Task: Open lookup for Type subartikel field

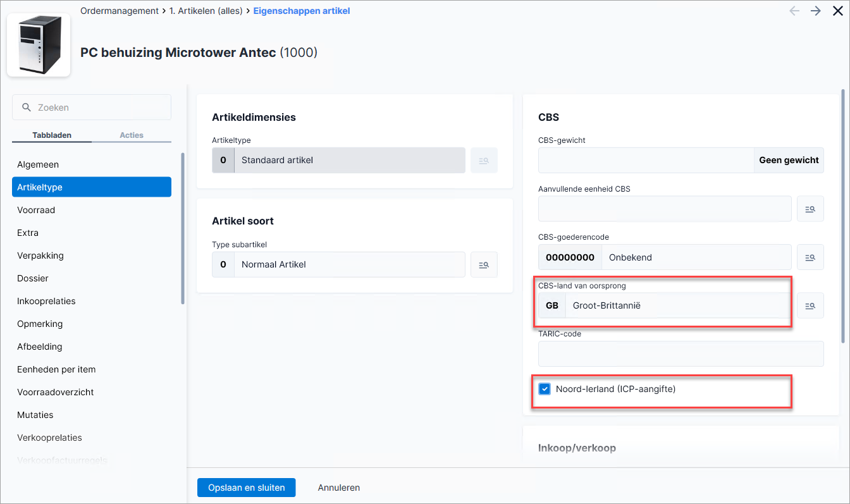Action: click(484, 264)
